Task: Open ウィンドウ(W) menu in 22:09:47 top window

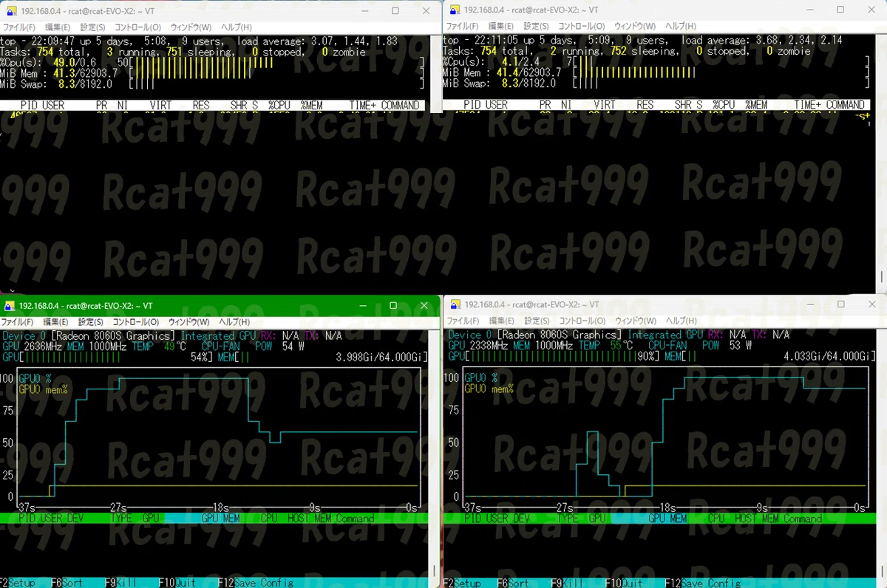Action: [190, 27]
